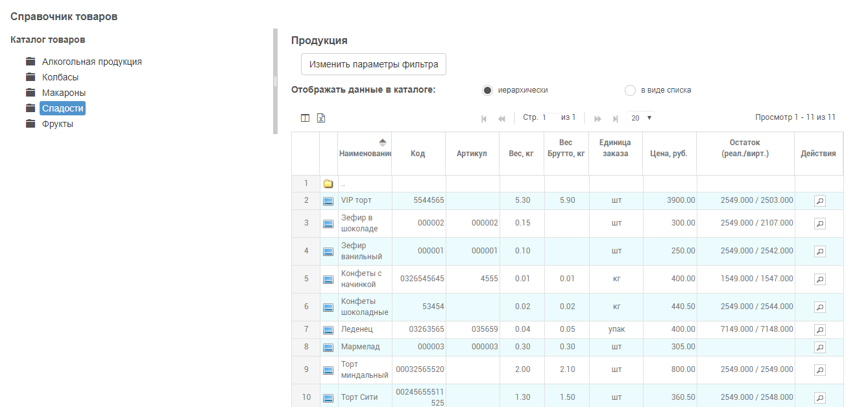This screenshot has height=407, width=868.
Task: Click the vertical splitter between panels
Action: pos(275,81)
